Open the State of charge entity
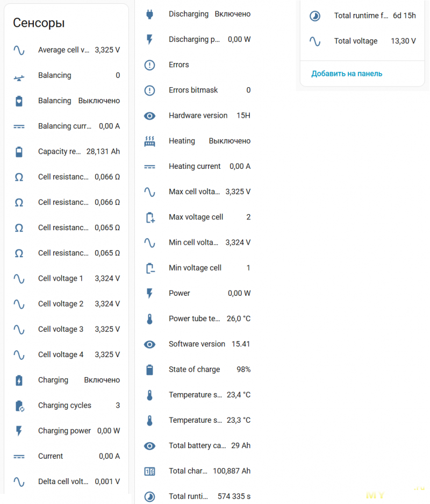Viewport: 430px width, 504px height. (x=194, y=370)
